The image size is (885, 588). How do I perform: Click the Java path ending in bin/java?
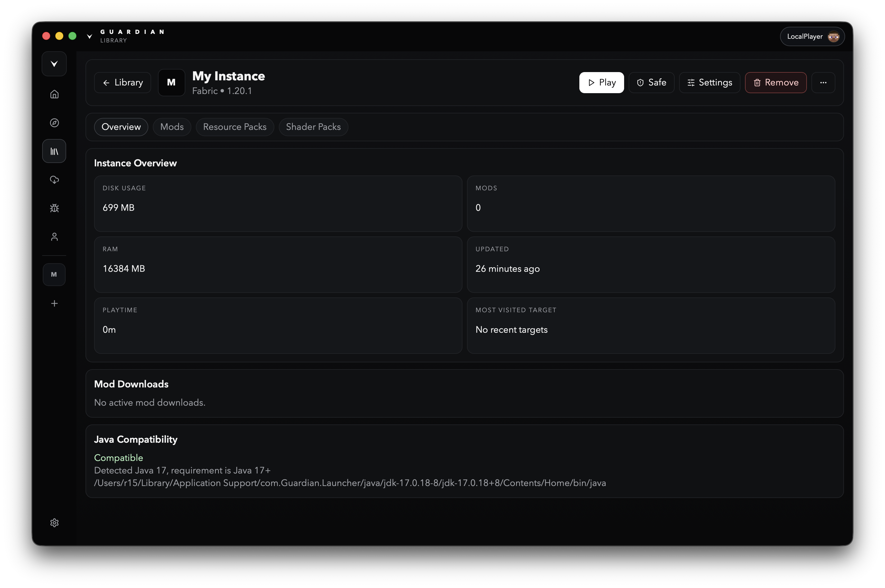click(350, 483)
